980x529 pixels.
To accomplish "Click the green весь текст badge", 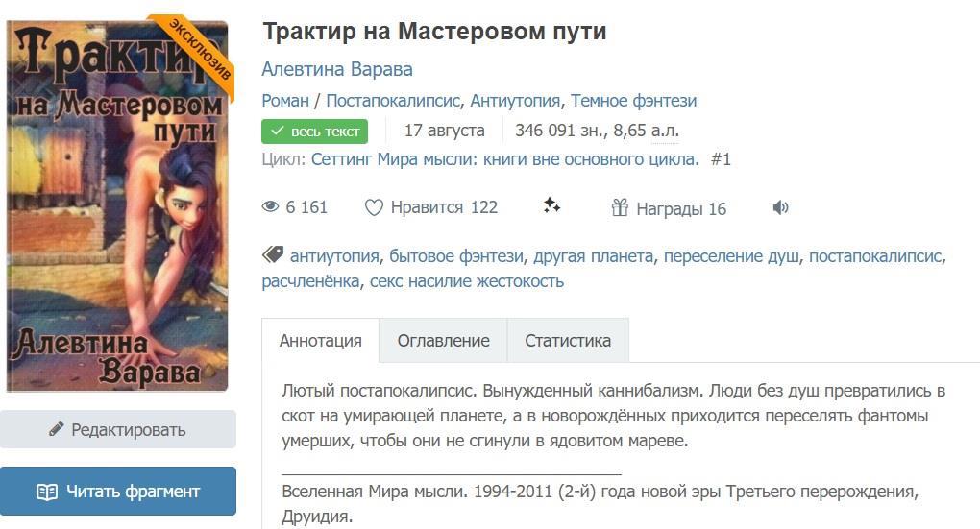I will [x=314, y=132].
